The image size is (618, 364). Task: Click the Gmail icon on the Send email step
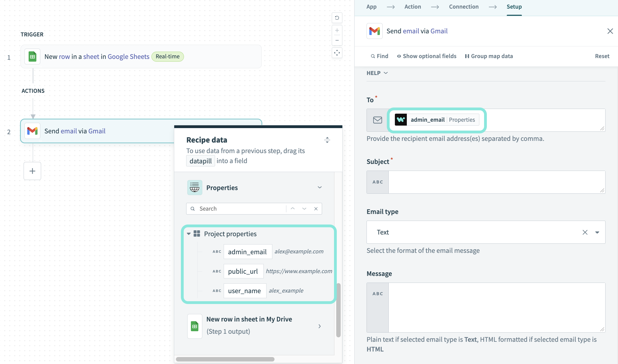point(32,131)
